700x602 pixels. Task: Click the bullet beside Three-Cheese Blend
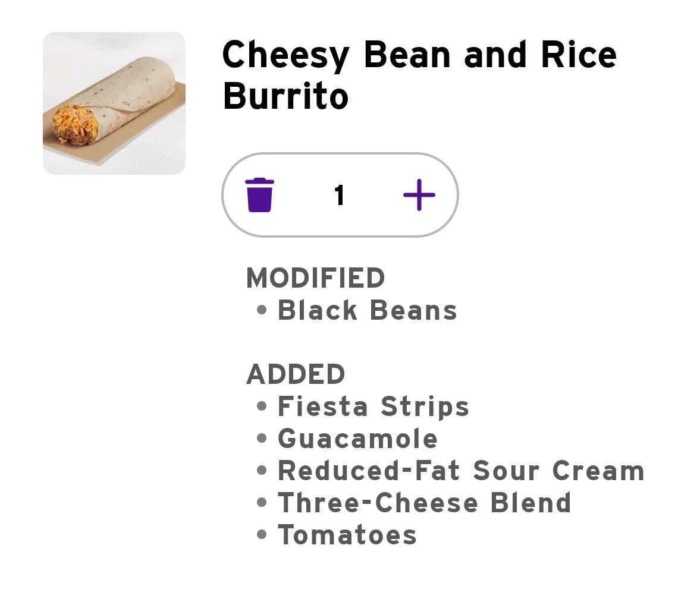click(x=262, y=503)
